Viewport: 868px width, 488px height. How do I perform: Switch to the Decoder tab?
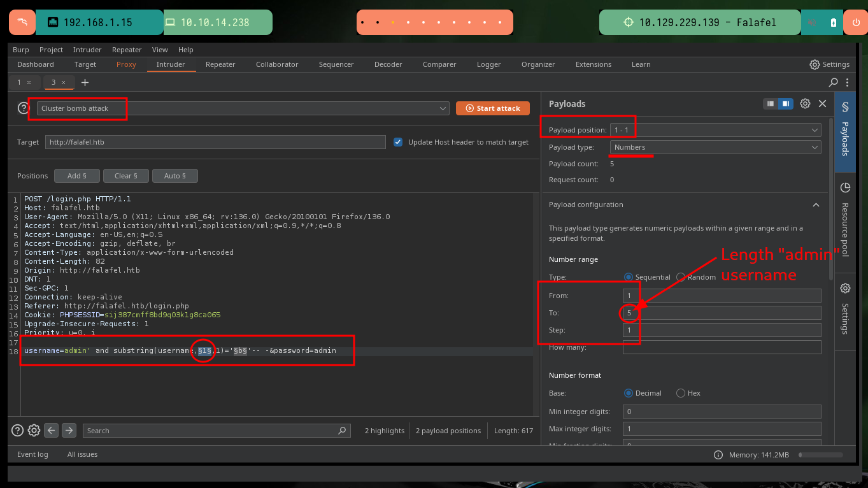tap(388, 64)
